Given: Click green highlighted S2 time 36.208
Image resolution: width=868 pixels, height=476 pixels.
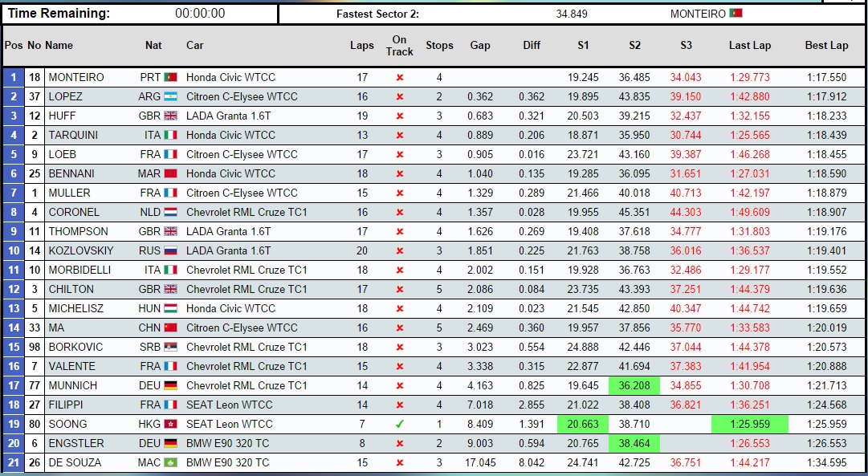Looking at the screenshot, I should [x=634, y=385].
